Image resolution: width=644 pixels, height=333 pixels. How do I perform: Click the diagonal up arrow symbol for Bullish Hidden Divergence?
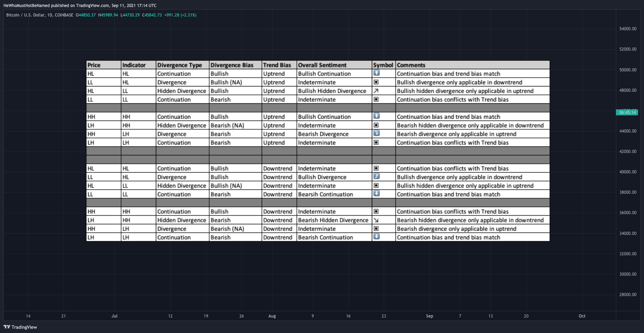(376, 91)
